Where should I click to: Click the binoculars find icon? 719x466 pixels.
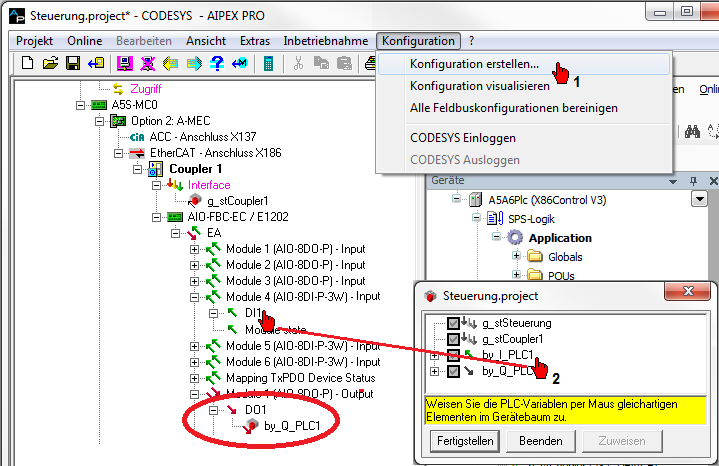tap(692, 132)
